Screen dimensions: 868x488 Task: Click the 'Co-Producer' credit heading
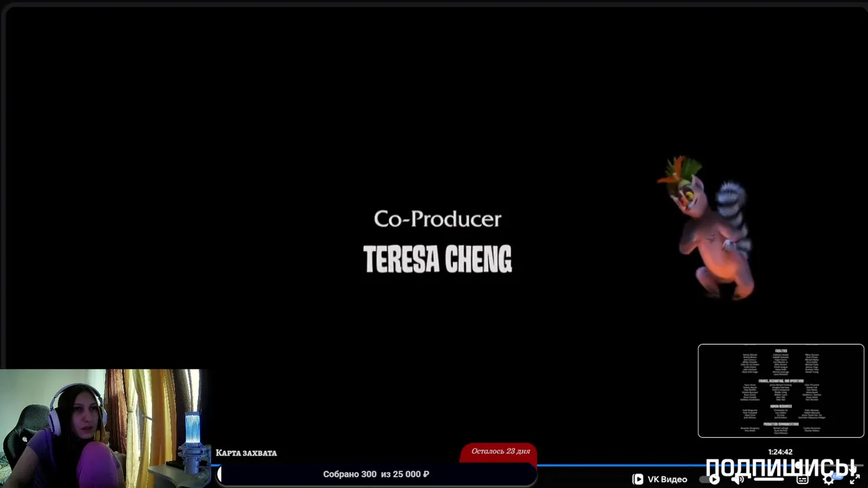pos(437,219)
